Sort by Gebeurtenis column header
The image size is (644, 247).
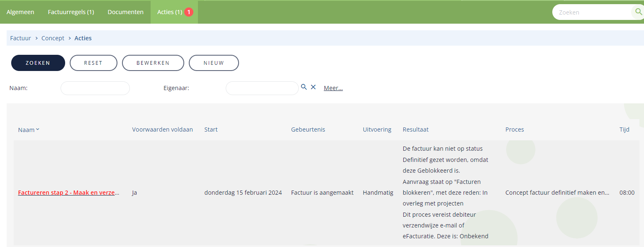click(x=308, y=130)
